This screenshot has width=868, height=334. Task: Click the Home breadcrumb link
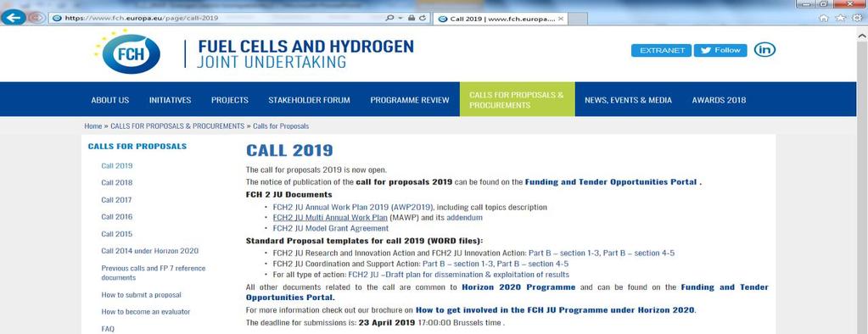click(x=93, y=126)
